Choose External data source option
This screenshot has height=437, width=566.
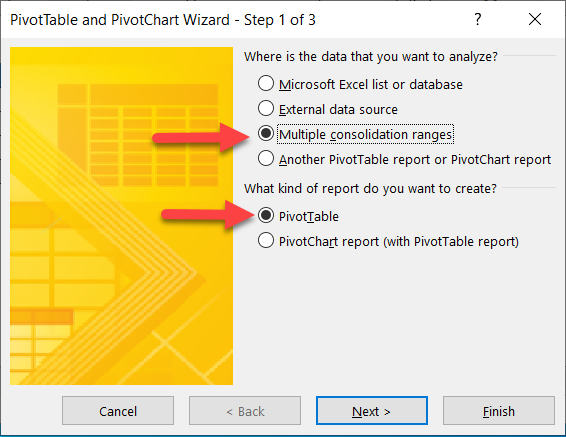pos(266,108)
